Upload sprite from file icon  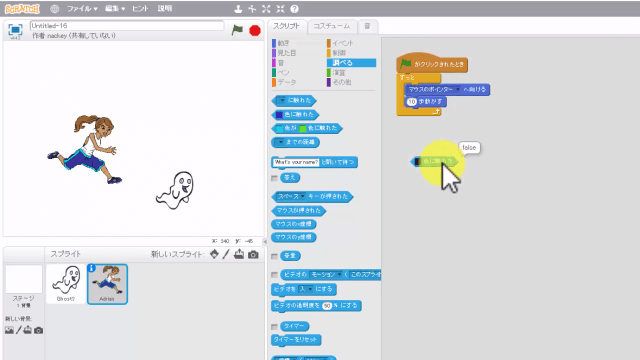pos(239,254)
